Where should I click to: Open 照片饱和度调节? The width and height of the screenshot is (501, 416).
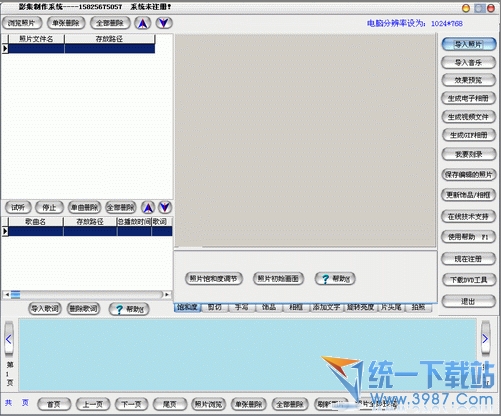[x=214, y=279]
